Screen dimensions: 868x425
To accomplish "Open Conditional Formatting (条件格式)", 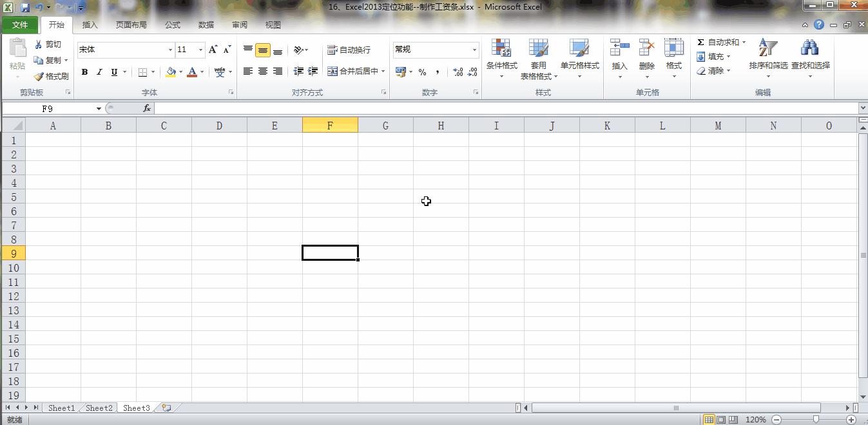I will pos(501,58).
